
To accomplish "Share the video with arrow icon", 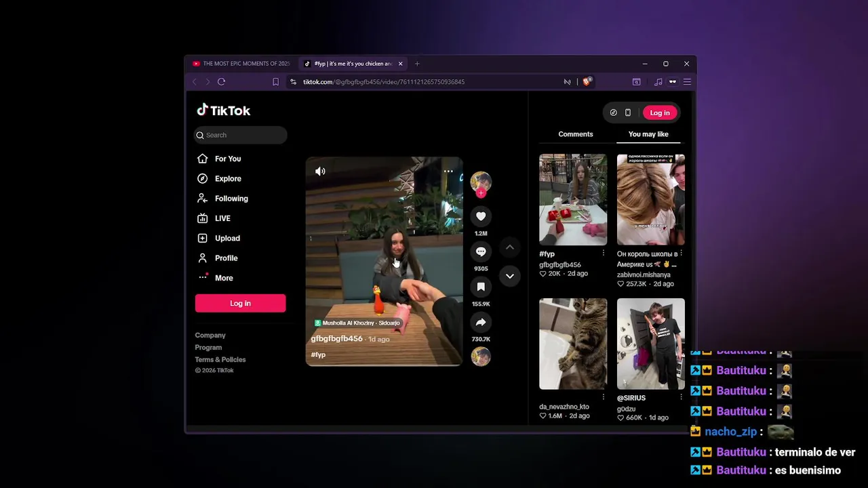I will (481, 322).
